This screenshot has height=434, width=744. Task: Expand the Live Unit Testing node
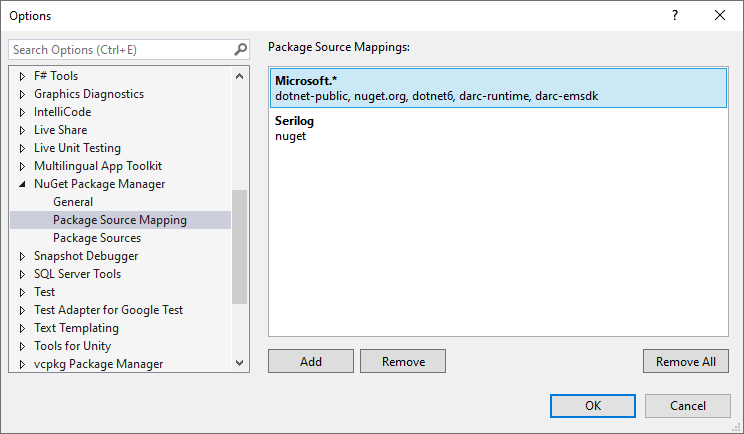click(22, 148)
